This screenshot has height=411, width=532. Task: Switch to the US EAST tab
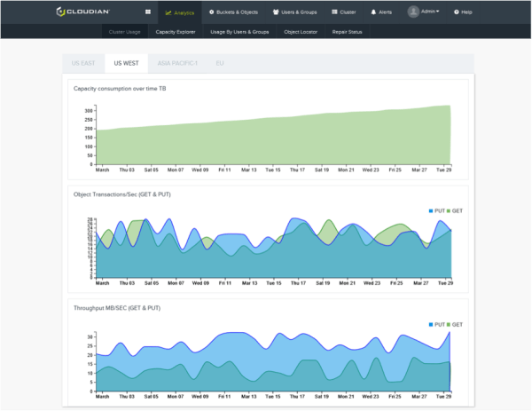tap(82, 64)
